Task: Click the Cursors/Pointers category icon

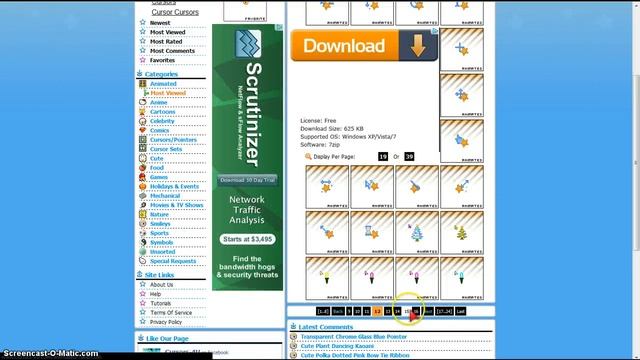Action: pos(142,140)
